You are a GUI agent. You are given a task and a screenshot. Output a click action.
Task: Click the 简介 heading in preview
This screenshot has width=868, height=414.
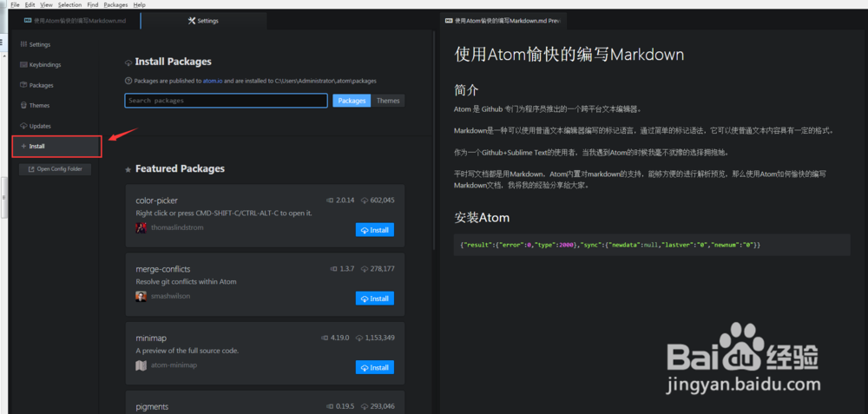[466, 90]
